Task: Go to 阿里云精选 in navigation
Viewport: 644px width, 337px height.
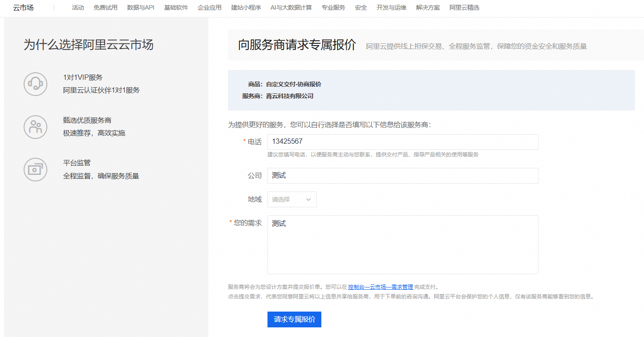Action: [x=465, y=7]
